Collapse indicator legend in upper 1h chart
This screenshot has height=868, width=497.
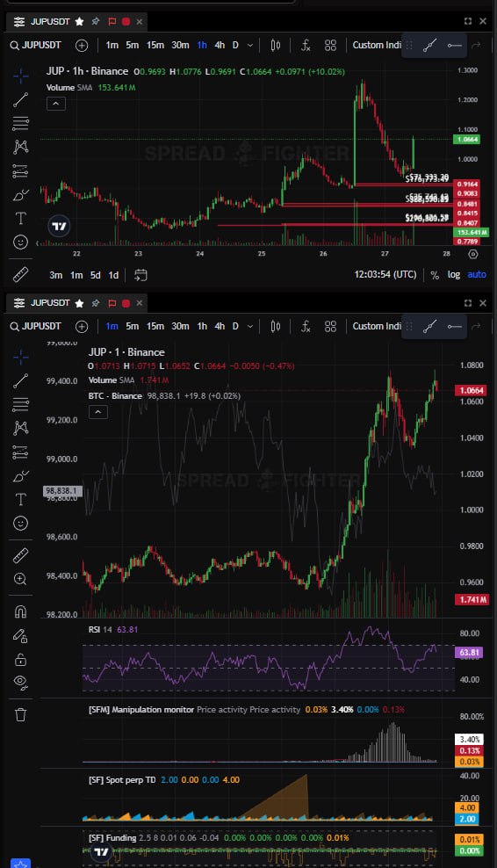(56, 104)
